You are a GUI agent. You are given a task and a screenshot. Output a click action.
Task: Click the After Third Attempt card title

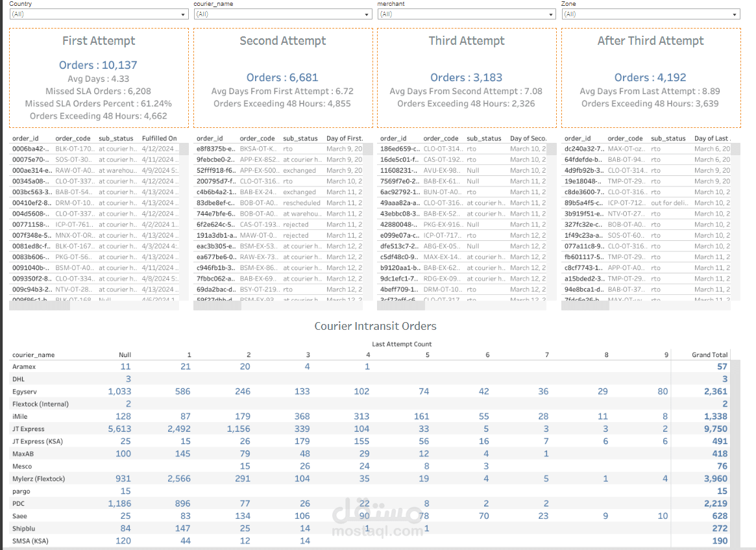pyautogui.click(x=651, y=41)
